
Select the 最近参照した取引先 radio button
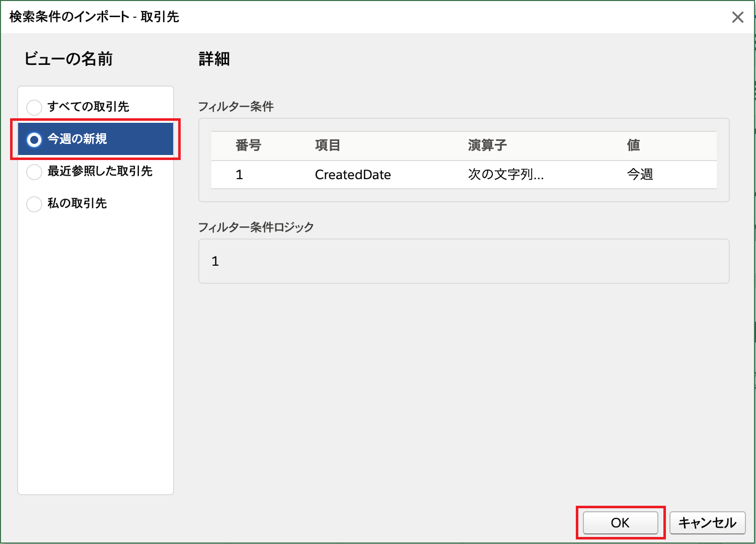tap(34, 172)
